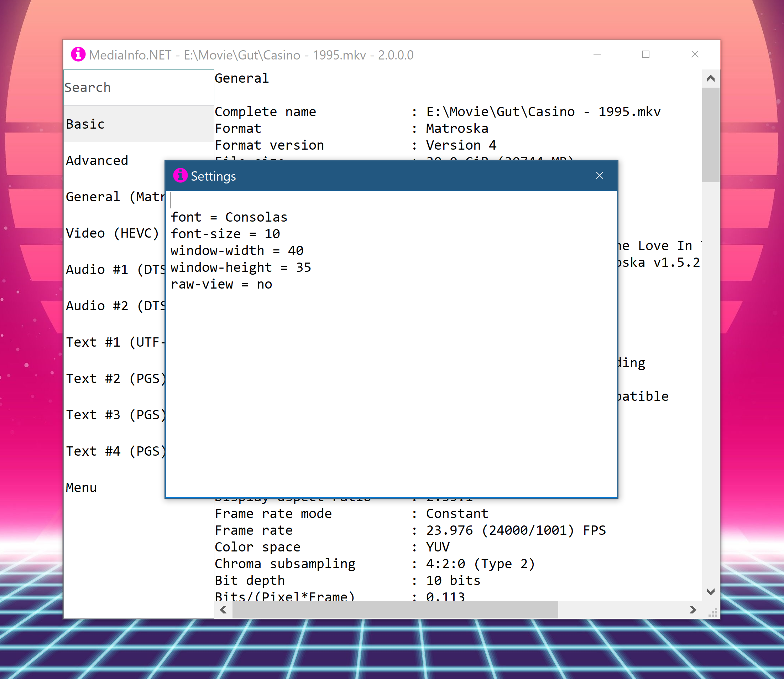This screenshot has height=679, width=784.
Task: Click the scroll up arrow
Action: [711, 79]
